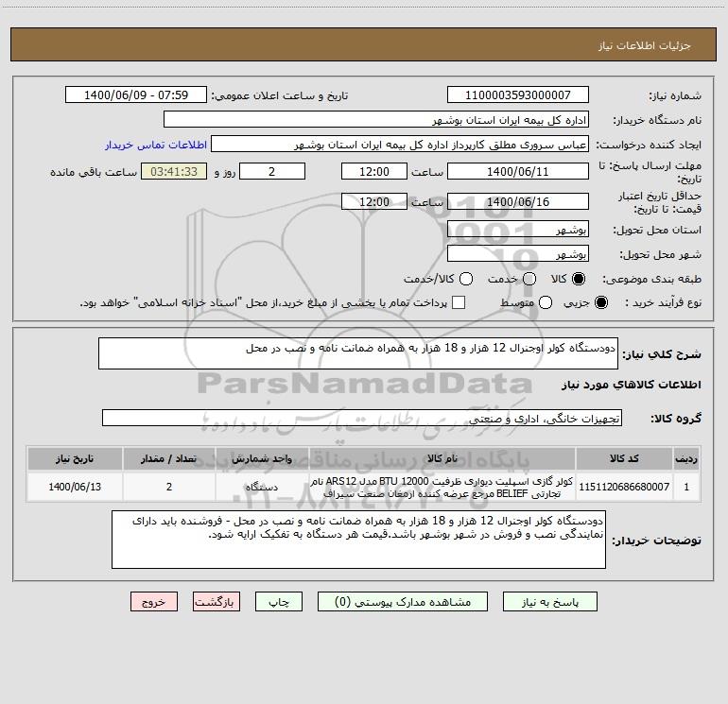Image resolution: width=728 pixels, height=704 pixels.
Task: Click the تاریخ نیاز column header
Action: [75, 458]
